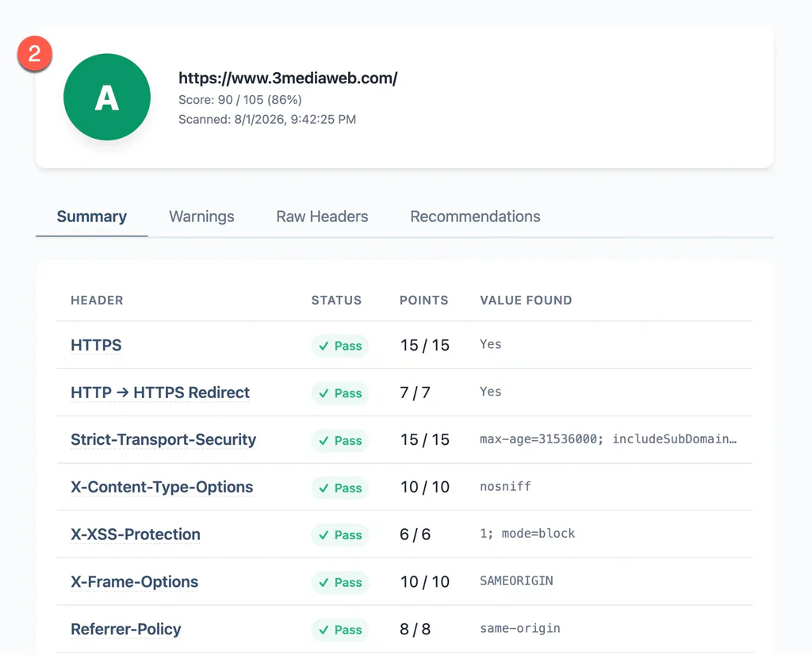
Task: Open the Strict-Transport-Security header link
Action: (163, 439)
